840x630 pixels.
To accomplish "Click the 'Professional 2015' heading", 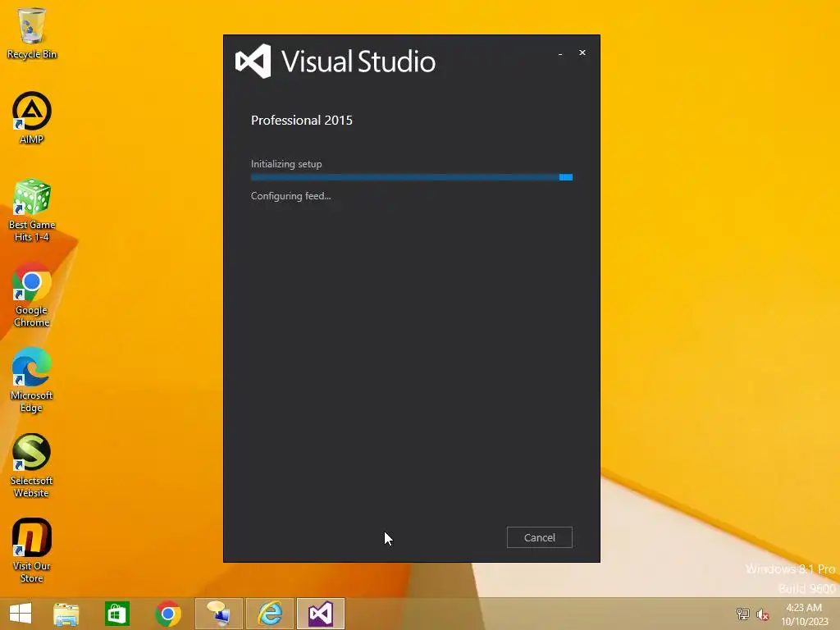I will tap(302, 120).
